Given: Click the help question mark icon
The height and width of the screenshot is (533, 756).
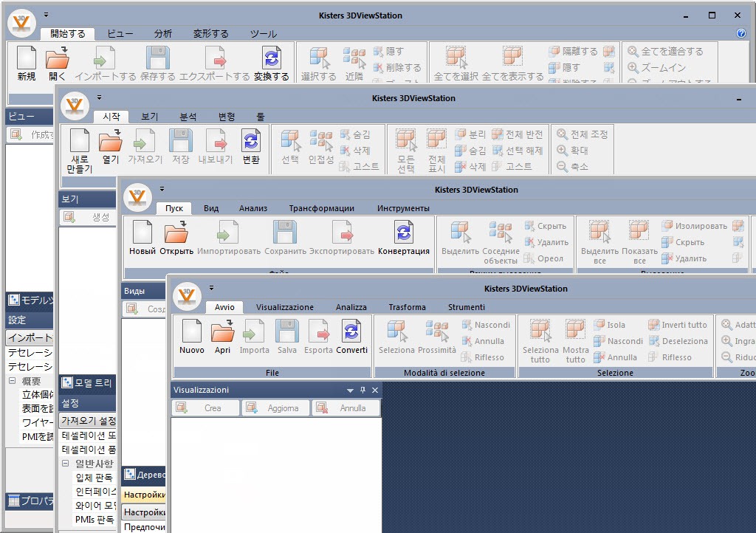Looking at the screenshot, I should pos(741,33).
